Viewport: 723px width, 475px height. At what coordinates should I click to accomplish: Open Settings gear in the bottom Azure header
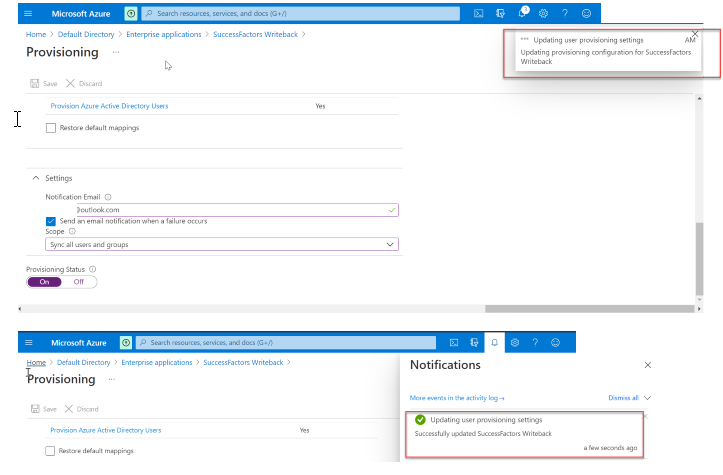(515, 343)
